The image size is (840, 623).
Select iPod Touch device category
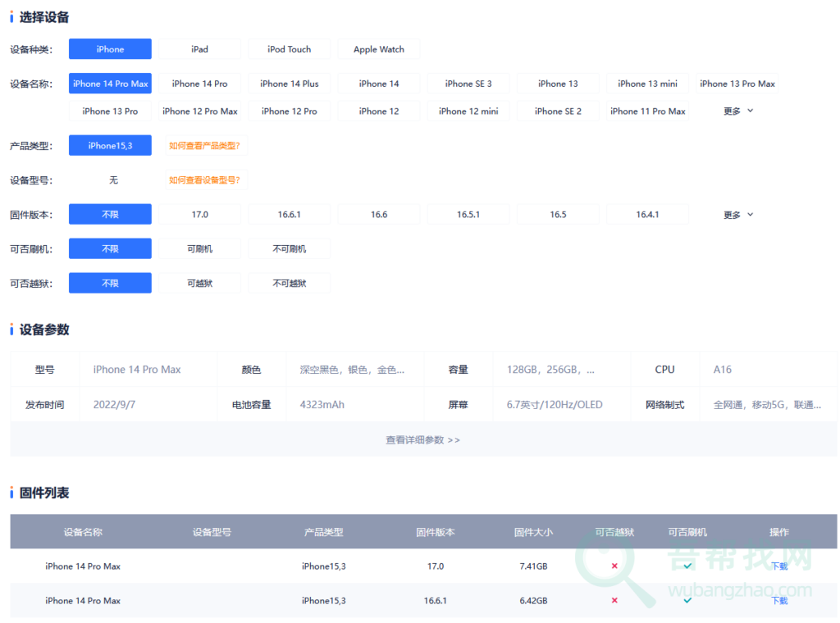click(289, 49)
